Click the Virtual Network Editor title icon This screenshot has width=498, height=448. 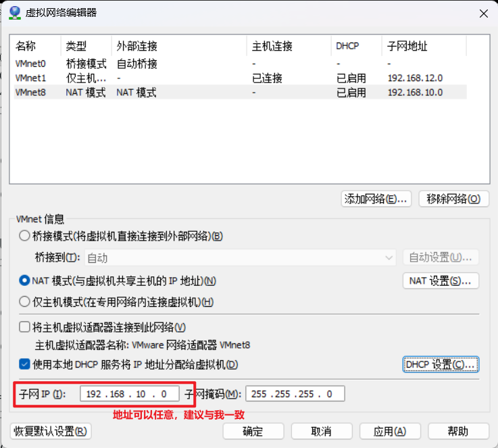pos(14,13)
